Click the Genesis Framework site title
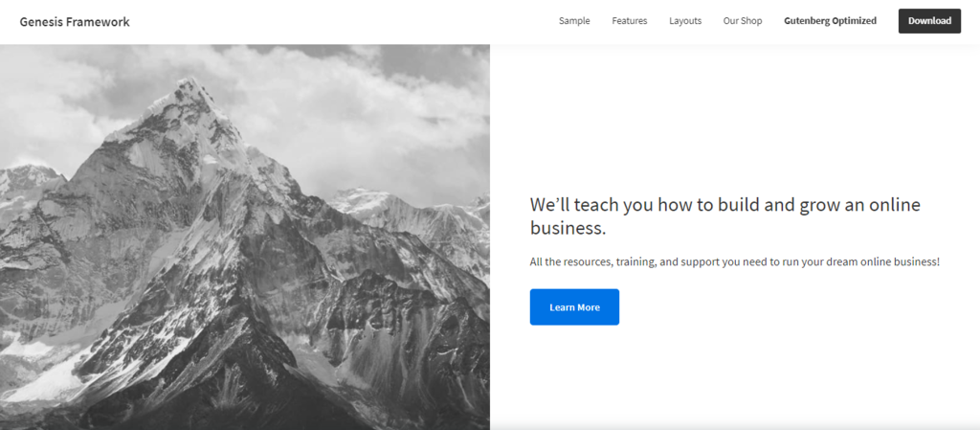 click(75, 21)
